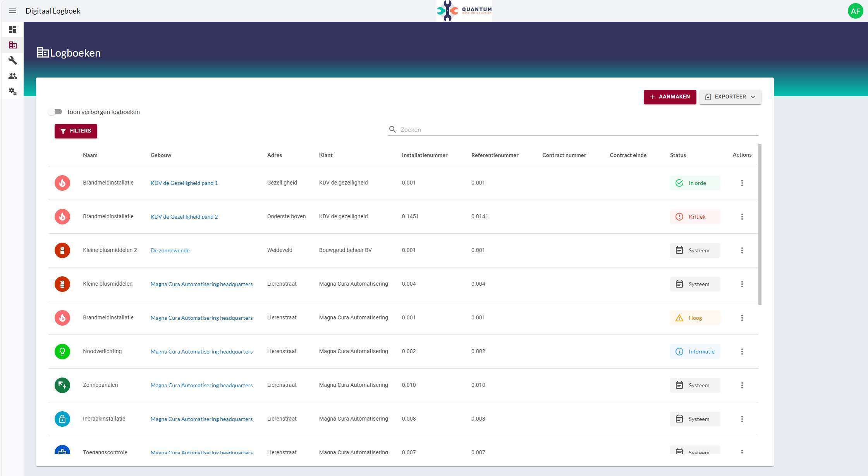The height and width of the screenshot is (476, 868).
Task: Open actions menu for Zonnepanalen row
Action: coord(742,385)
